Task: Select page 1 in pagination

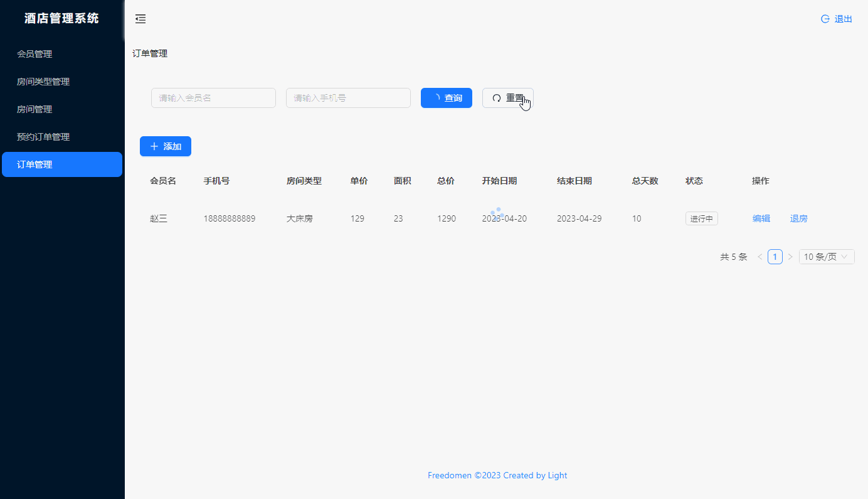Action: coord(775,257)
